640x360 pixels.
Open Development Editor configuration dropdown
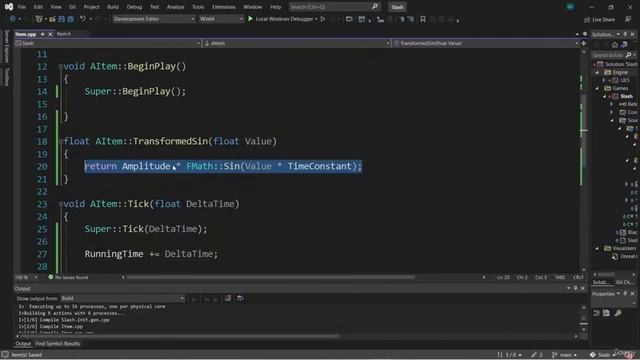click(154, 19)
